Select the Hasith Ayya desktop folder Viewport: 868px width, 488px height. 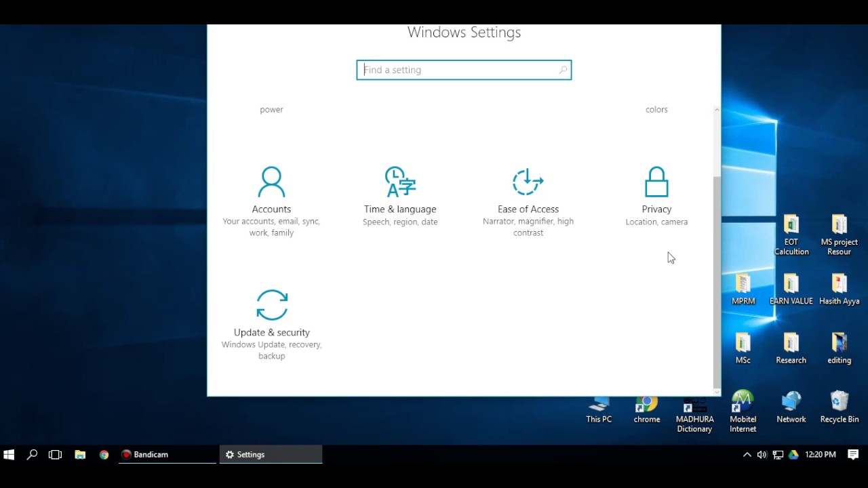840,289
